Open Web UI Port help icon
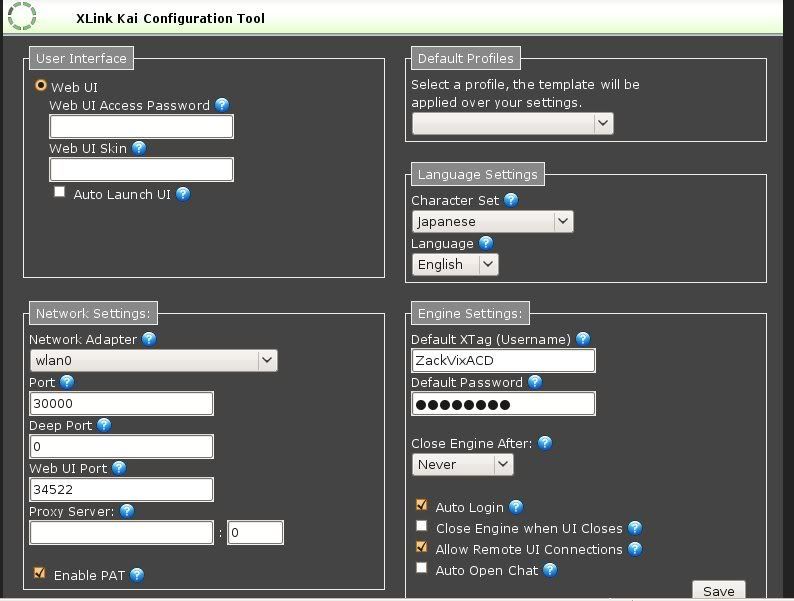Image resolution: width=794 pixels, height=601 pixels. pyautogui.click(x=119, y=468)
